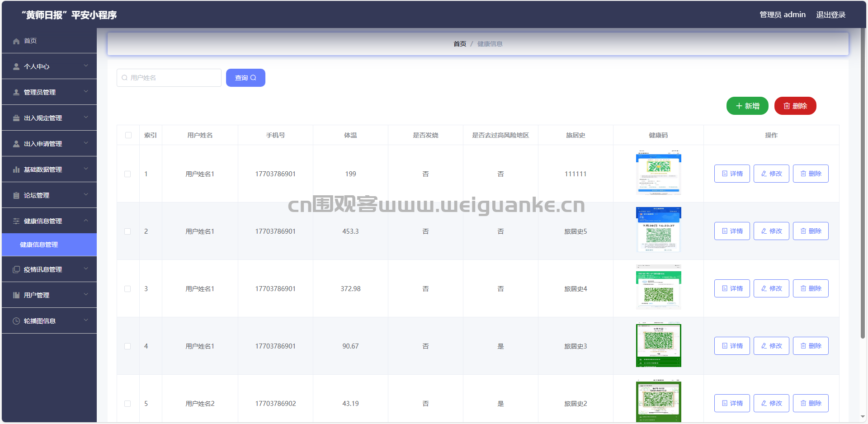
Task: Click the clock icon next to 轮播图信息
Action: [x=16, y=321]
